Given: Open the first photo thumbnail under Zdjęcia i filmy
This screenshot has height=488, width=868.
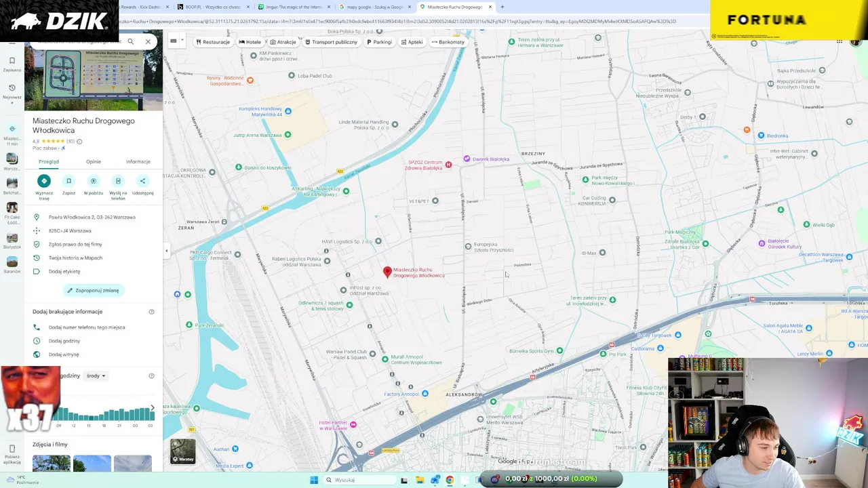Looking at the screenshot, I should (52, 464).
